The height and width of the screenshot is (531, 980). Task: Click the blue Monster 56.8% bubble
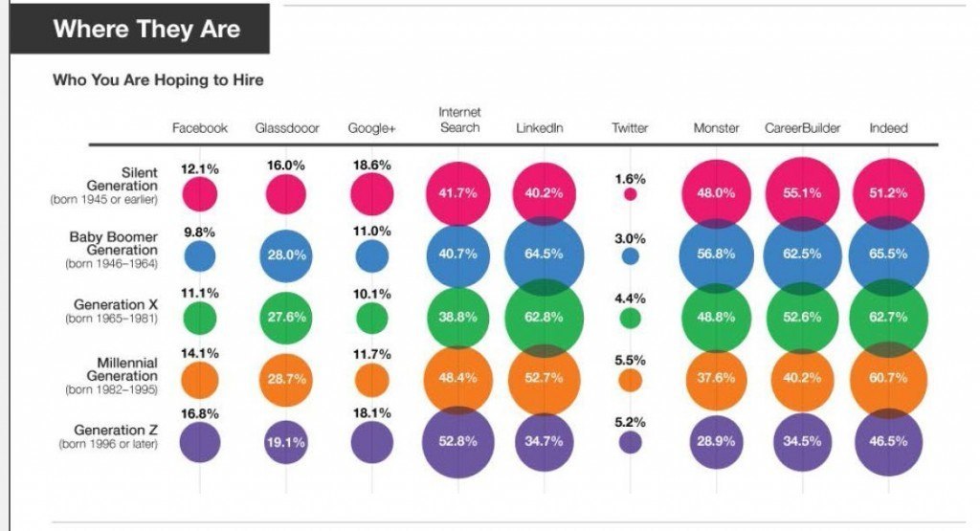(716, 254)
